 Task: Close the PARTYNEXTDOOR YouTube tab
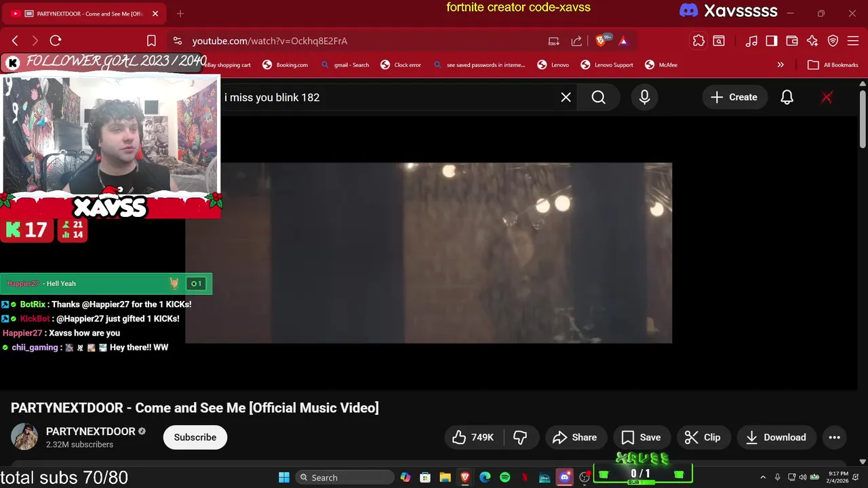[x=155, y=14]
